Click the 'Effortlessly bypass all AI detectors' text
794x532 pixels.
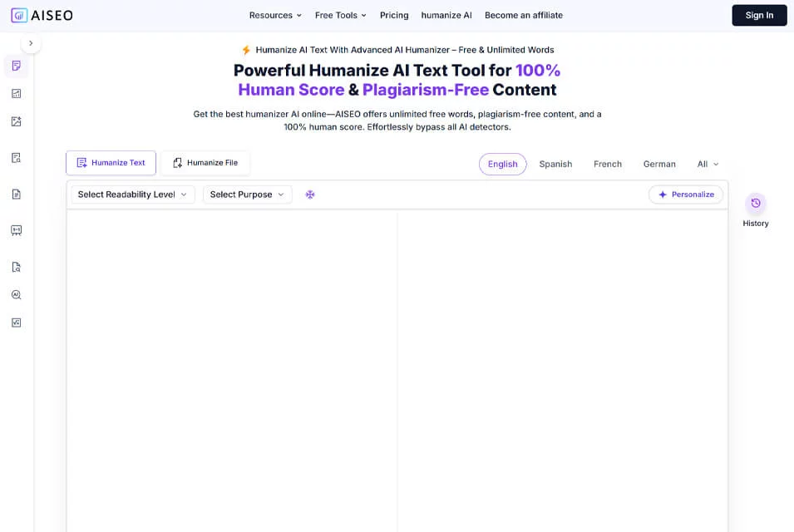pyautogui.click(x=439, y=127)
